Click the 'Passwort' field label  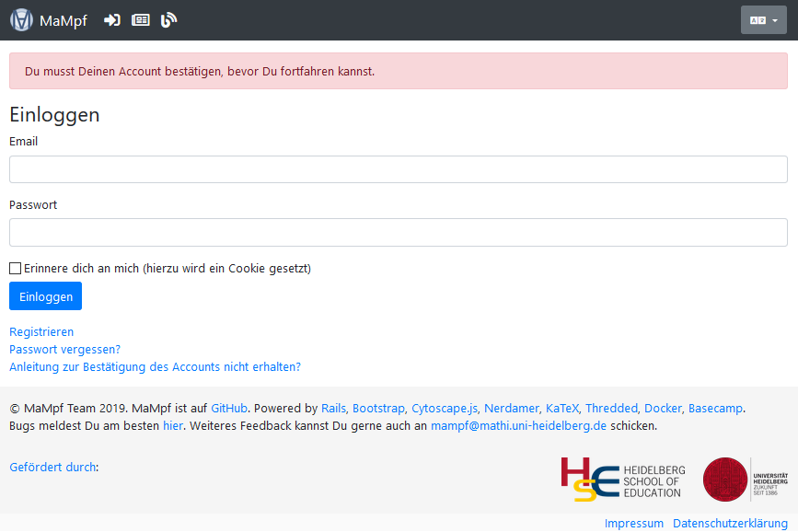point(33,204)
